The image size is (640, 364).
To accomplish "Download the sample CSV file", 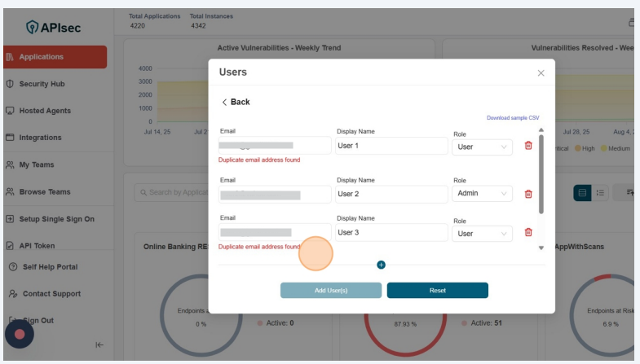I will coord(513,118).
